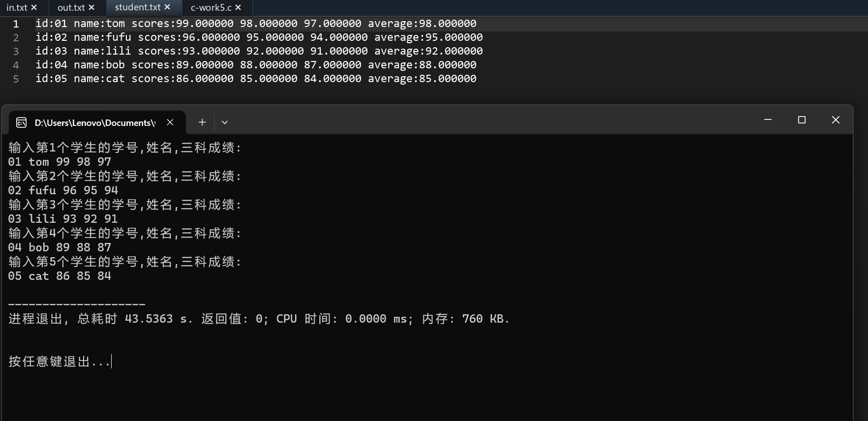868x421 pixels.
Task: Close the terminal window
Action: click(x=836, y=120)
